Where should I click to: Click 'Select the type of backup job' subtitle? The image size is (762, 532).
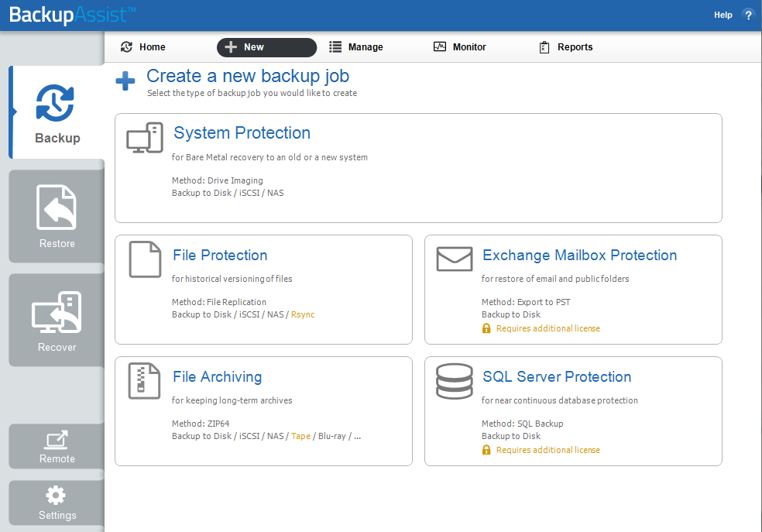[252, 93]
